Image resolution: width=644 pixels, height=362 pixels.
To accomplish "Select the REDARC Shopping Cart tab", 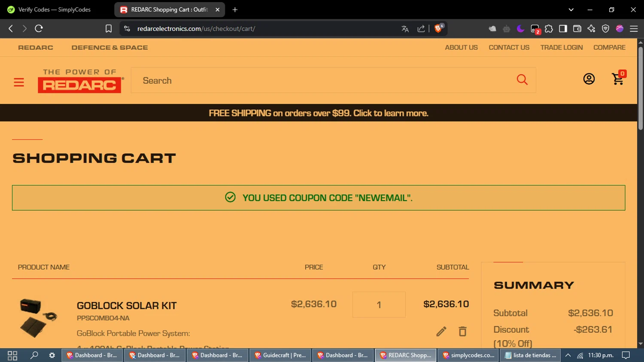I will [169, 9].
